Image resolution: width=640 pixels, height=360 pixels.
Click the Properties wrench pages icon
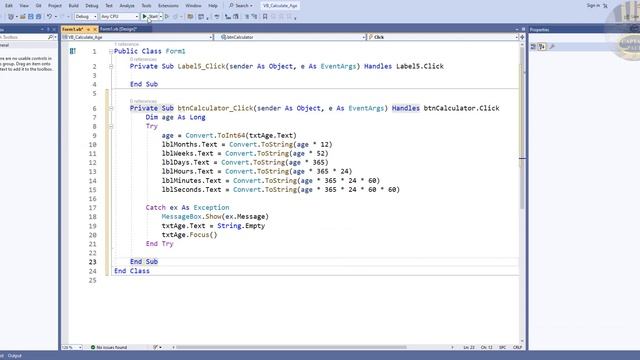point(552,47)
